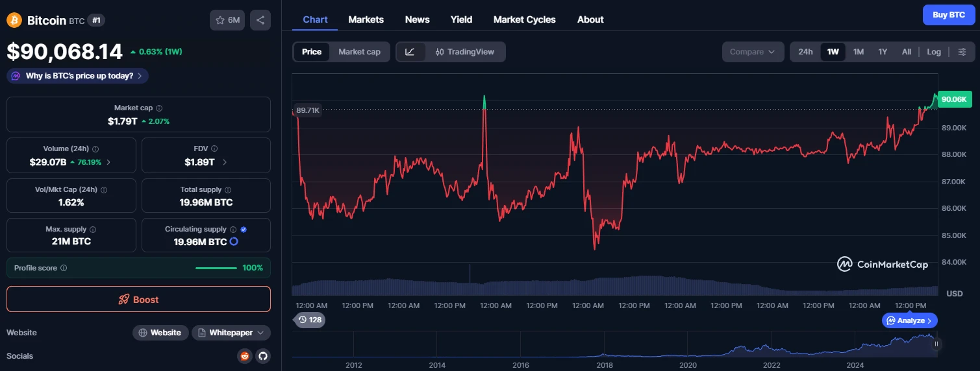Click the Buy BTC button
This screenshot has height=371, width=980.
[x=948, y=14]
